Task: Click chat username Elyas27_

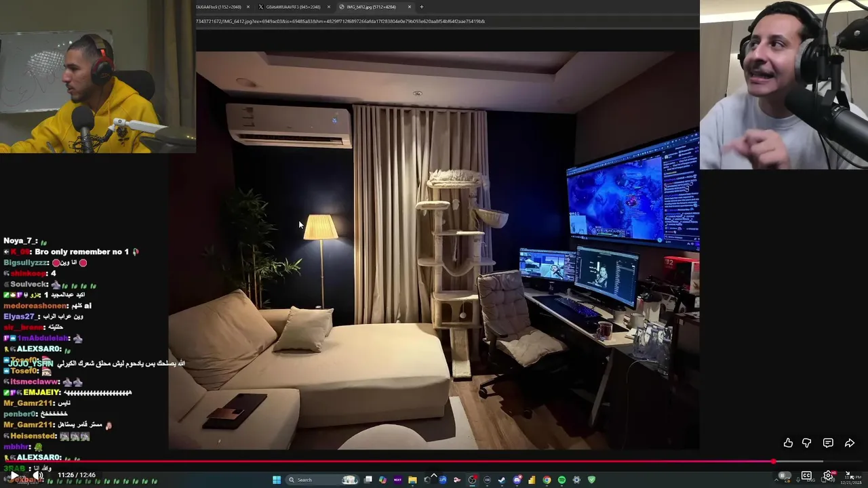Action: [x=22, y=317]
